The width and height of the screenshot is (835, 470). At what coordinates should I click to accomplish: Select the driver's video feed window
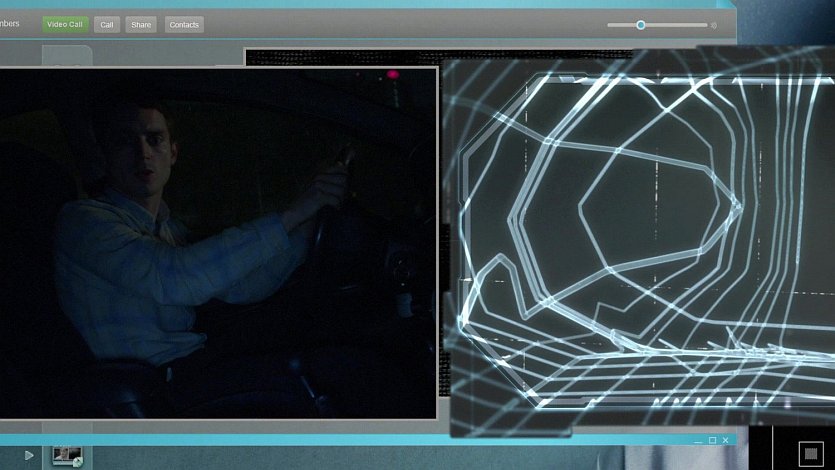[218, 242]
